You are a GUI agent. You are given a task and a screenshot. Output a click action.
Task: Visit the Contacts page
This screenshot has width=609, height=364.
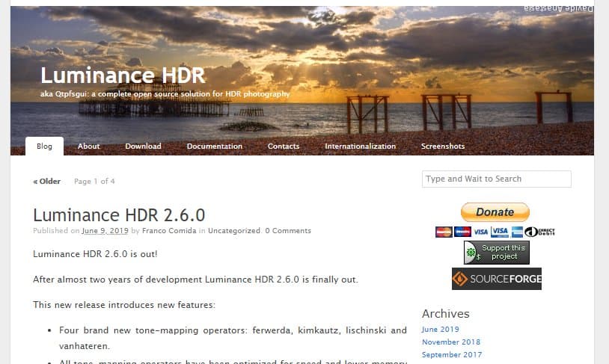point(284,146)
